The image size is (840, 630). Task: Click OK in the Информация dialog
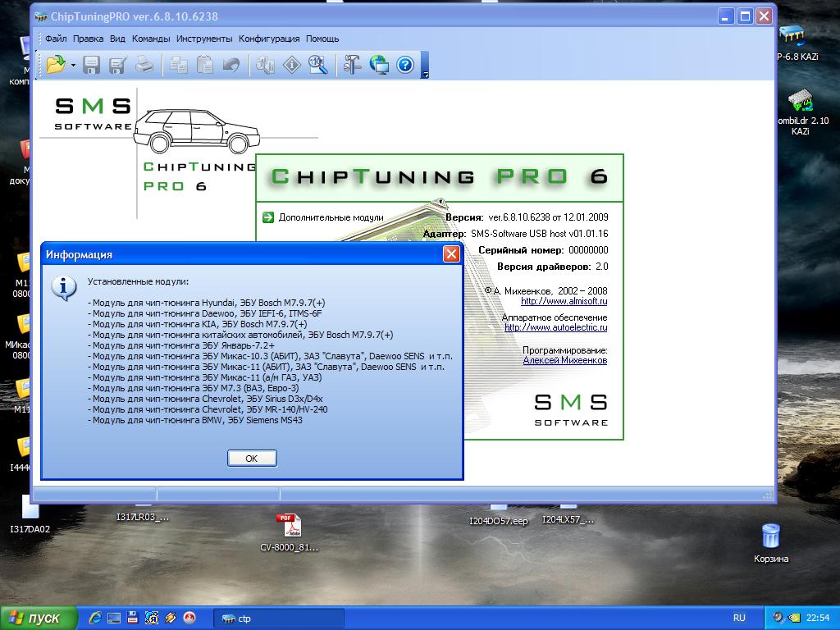point(252,459)
